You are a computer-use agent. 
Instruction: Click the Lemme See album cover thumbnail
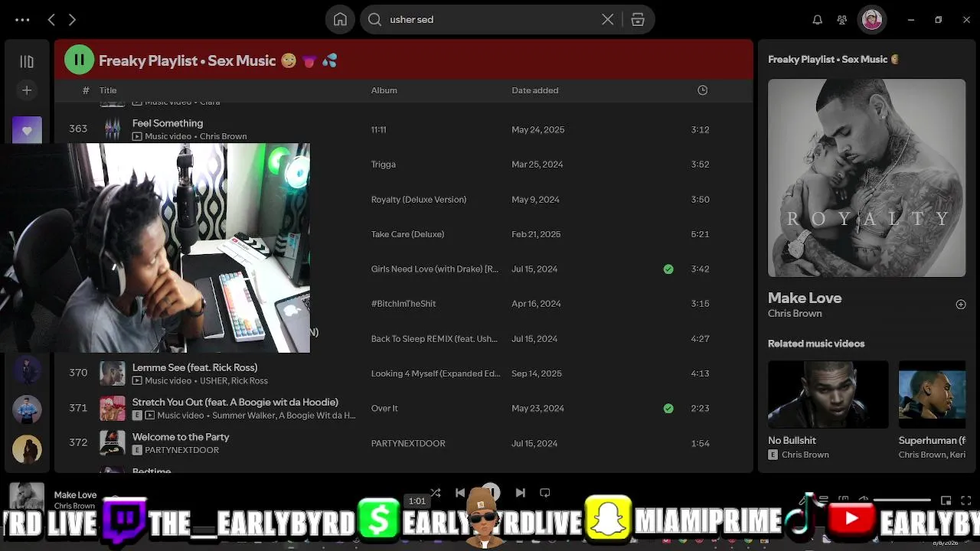pos(113,373)
